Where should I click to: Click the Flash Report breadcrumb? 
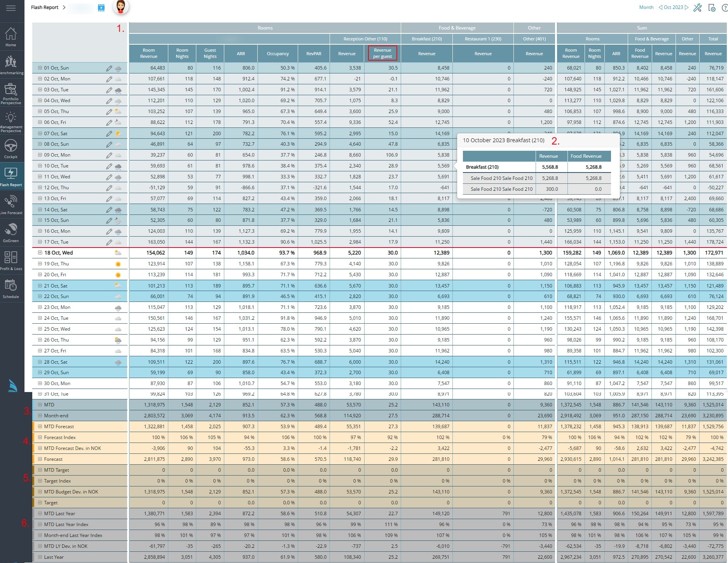(x=44, y=7)
